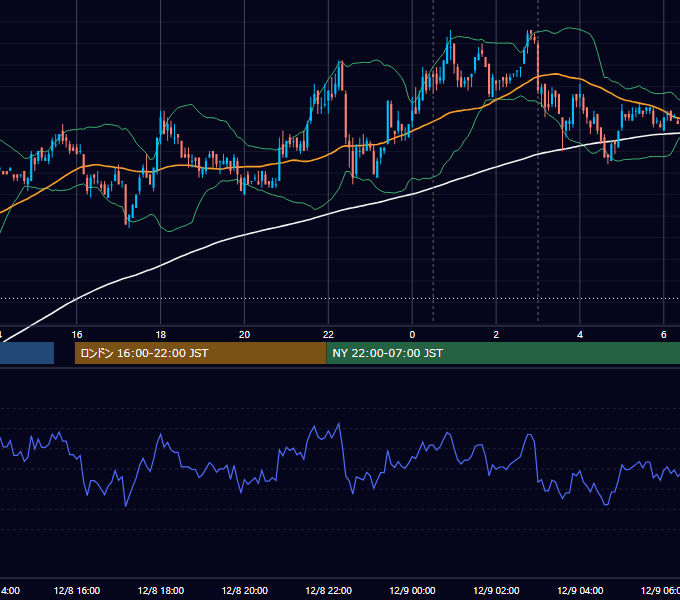Click the 12/9 04:00 time label
Image resolution: width=680 pixels, height=600 pixels.
tap(580, 590)
